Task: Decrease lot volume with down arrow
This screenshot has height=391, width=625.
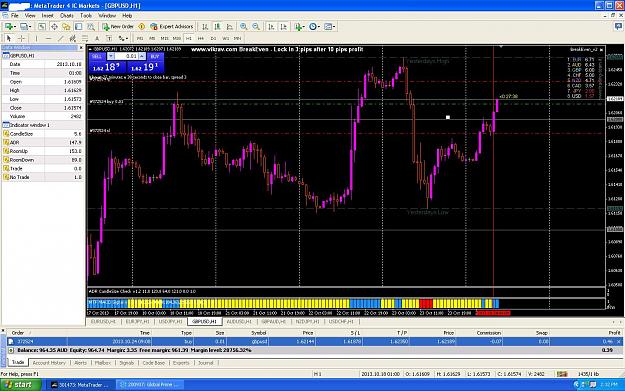Action: tap(111, 57)
